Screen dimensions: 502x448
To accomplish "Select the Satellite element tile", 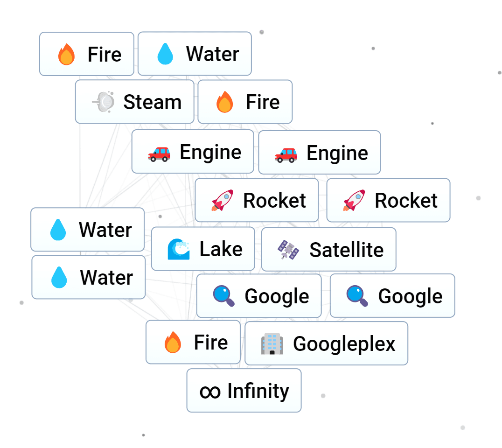I will (x=328, y=249).
